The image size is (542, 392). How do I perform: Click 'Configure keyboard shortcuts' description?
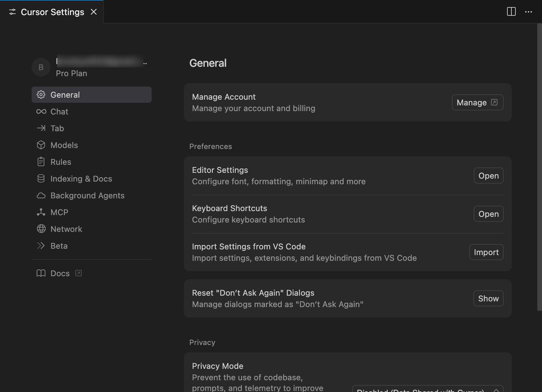pyautogui.click(x=248, y=220)
